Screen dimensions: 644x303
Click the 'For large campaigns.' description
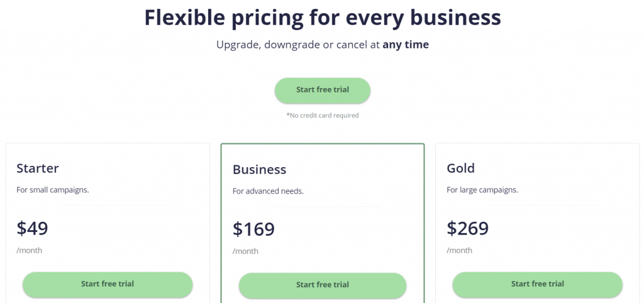tap(482, 189)
